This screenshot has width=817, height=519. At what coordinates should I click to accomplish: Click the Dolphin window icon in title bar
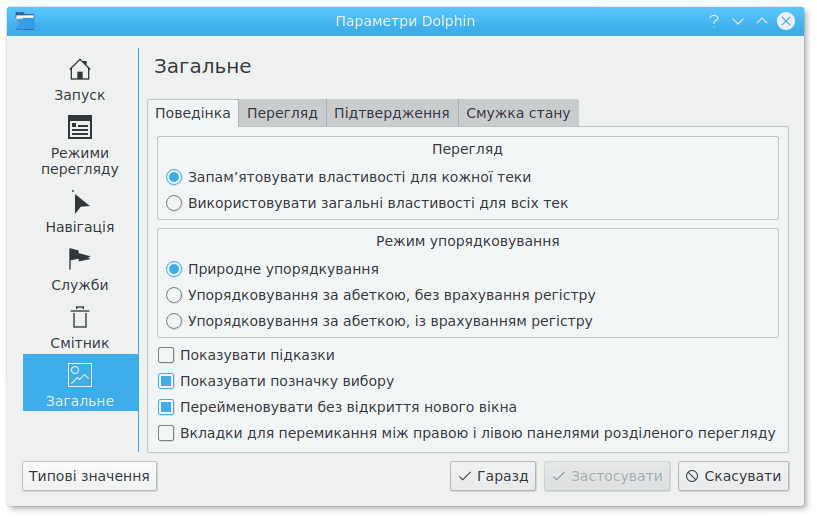pos(25,21)
